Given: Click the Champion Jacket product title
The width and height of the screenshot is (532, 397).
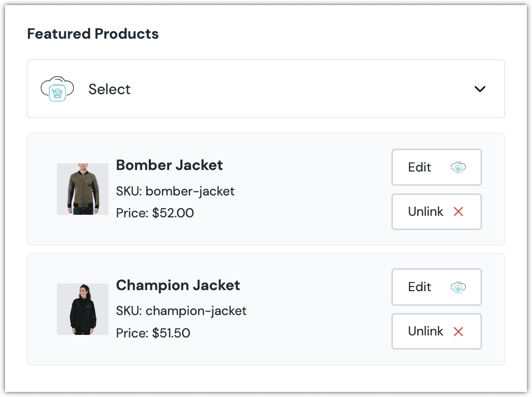Looking at the screenshot, I should click(x=178, y=285).
